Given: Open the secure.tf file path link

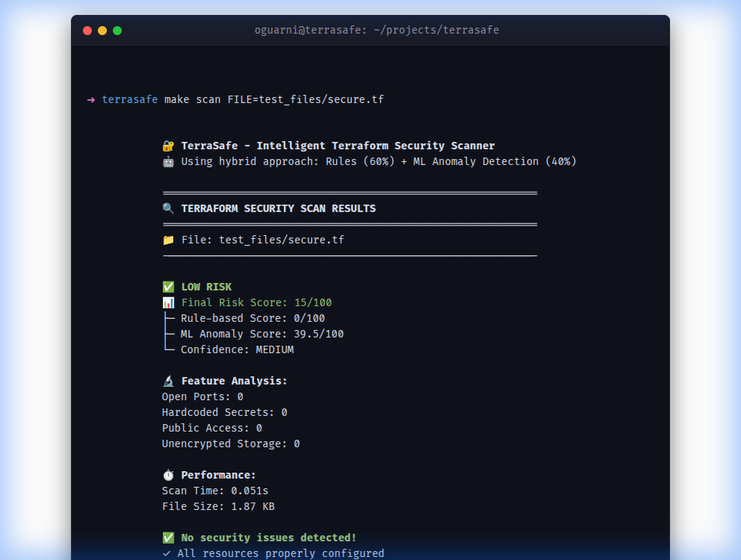Looking at the screenshot, I should coord(282,239).
